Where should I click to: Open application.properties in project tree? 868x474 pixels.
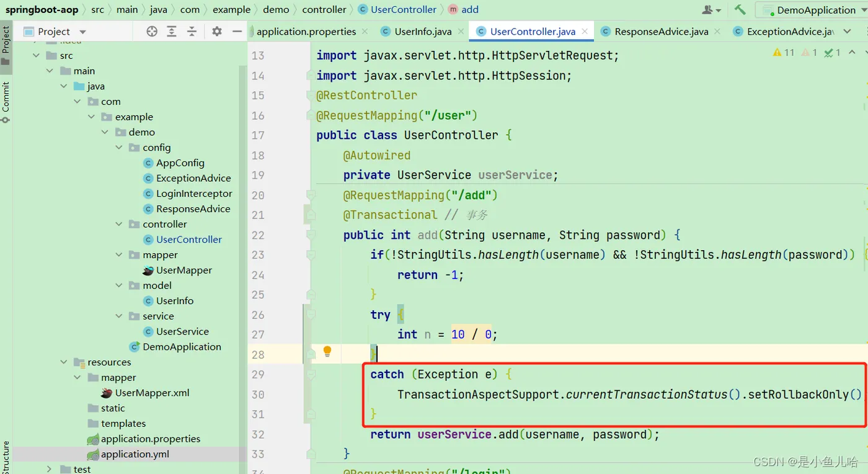(x=144, y=439)
